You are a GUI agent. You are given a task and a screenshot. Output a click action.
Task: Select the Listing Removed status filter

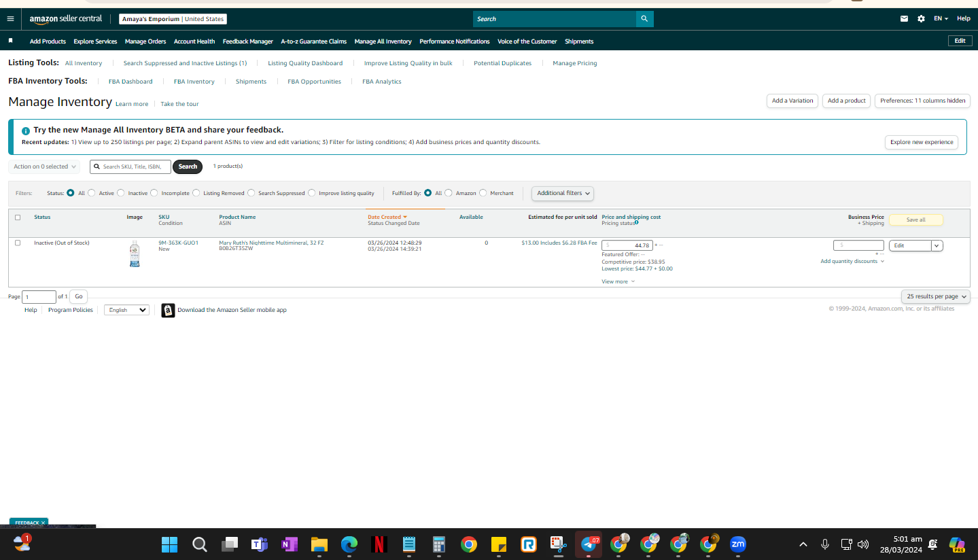click(x=196, y=193)
